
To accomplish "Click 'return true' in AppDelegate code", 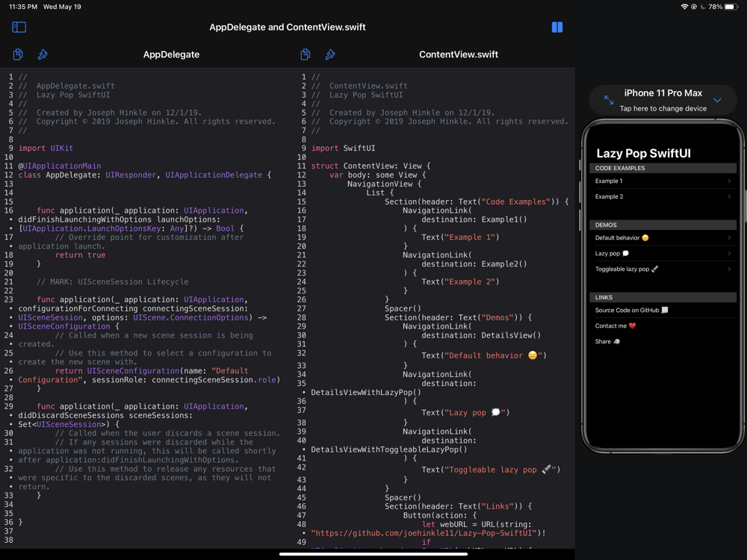I will pos(81,255).
